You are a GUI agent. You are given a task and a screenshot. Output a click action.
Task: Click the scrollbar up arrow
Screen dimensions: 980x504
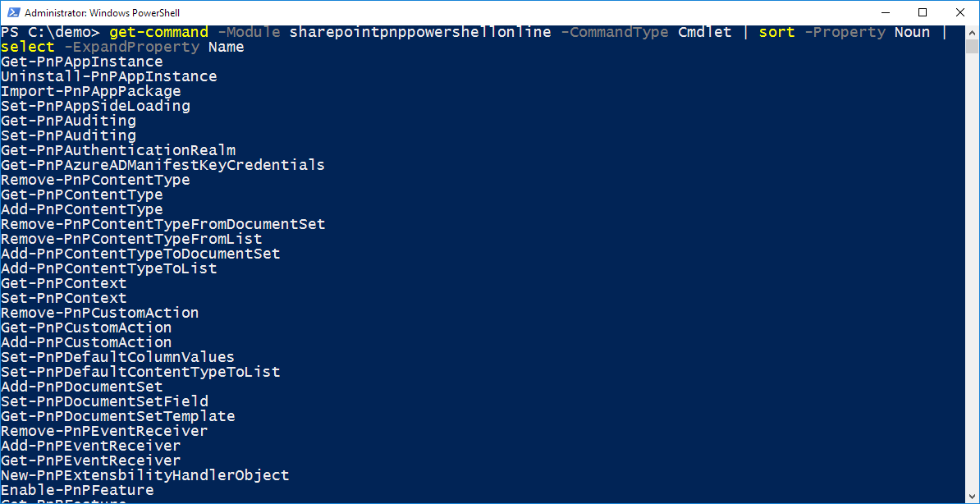(x=972, y=30)
